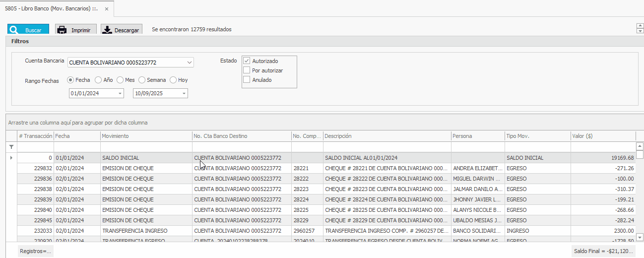
Task: Enable the Por autorizar checkbox
Action: [x=247, y=70]
